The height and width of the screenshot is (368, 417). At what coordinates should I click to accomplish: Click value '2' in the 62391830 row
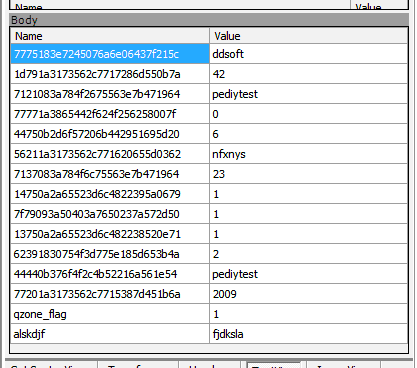point(309,254)
